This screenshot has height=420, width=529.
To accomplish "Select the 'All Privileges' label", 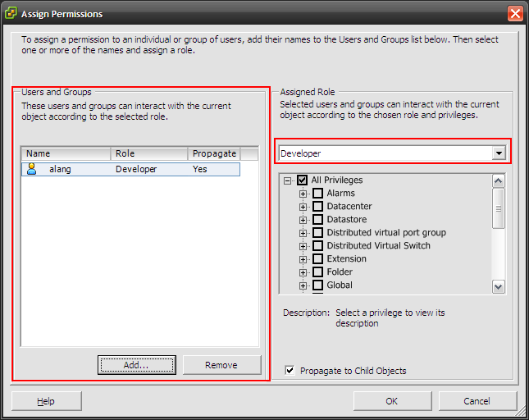I will point(337,180).
